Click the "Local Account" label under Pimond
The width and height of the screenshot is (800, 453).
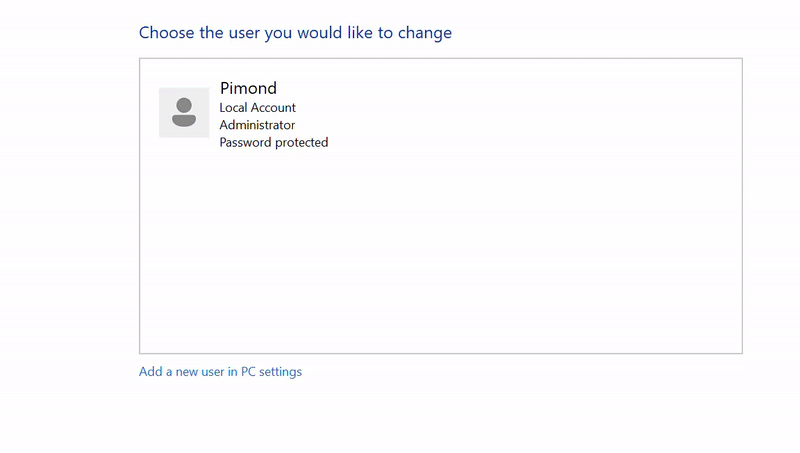[x=257, y=107]
